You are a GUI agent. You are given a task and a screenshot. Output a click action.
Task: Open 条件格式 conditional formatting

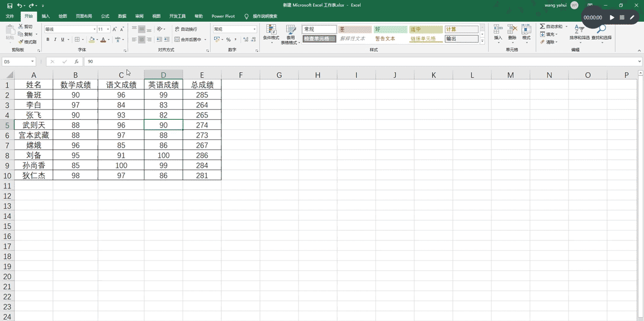271,34
